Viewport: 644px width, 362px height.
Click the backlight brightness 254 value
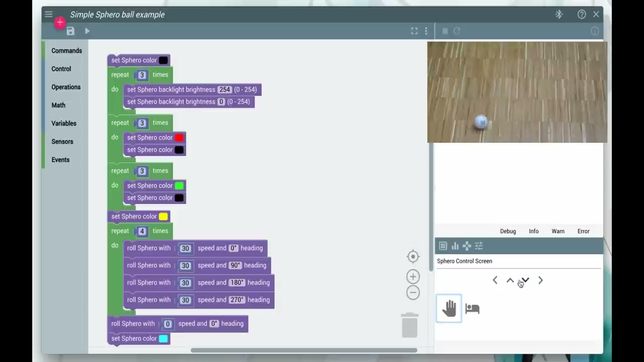tap(224, 89)
